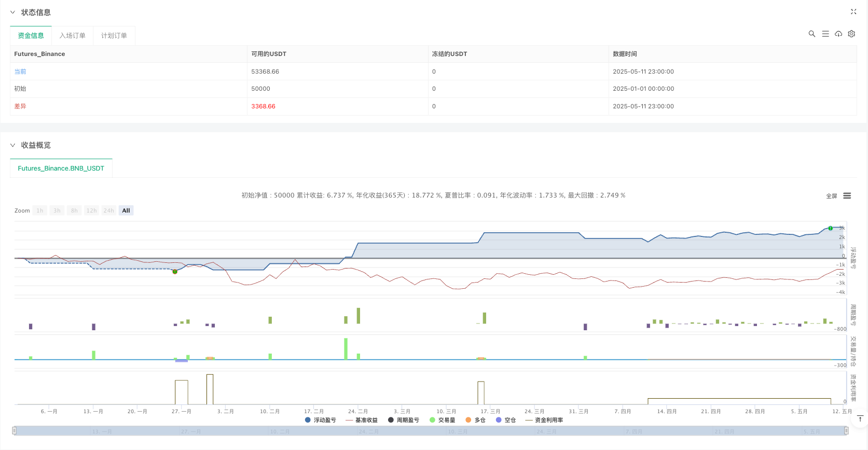
Task: Click the scroll-to-top arrow button
Action: coord(860,419)
